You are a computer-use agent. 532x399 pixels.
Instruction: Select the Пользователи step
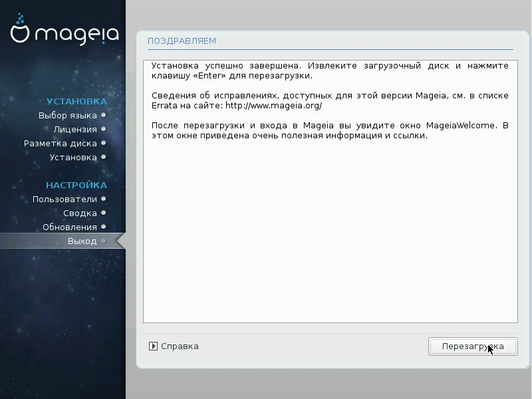pyautogui.click(x=65, y=199)
